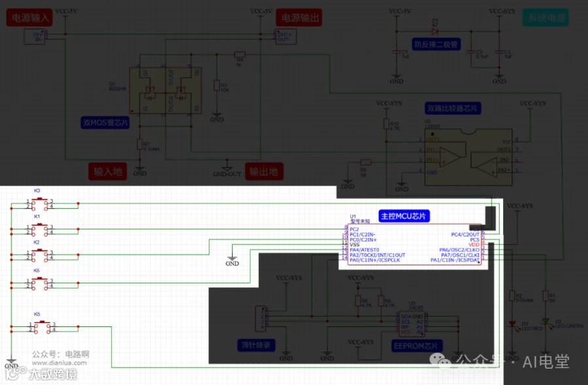This screenshot has height=385, width=588.
Task: Select resistor R1 above the green LED
Action: (546, 296)
